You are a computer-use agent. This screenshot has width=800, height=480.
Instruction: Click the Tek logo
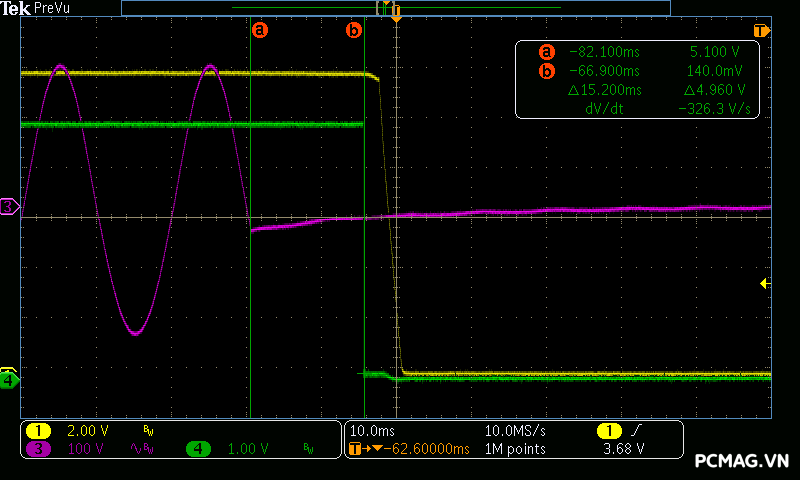(16, 8)
